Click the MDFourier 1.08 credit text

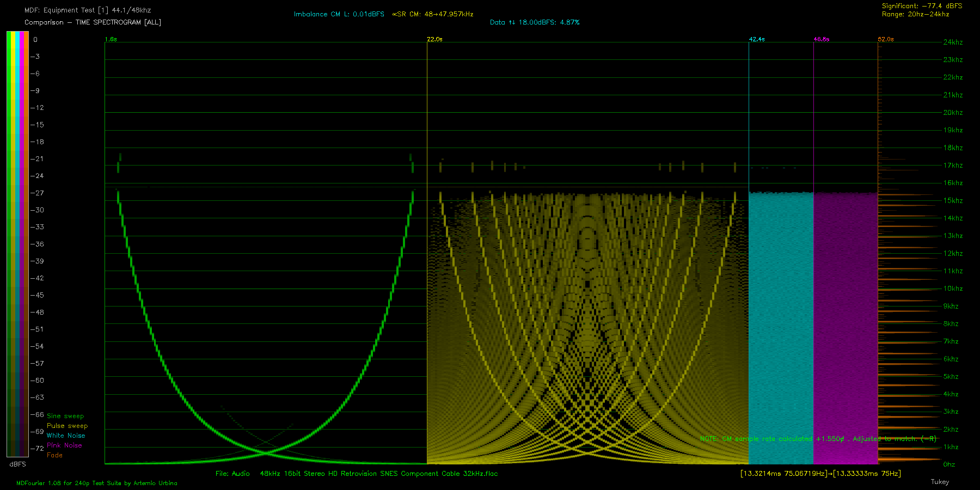click(x=96, y=483)
